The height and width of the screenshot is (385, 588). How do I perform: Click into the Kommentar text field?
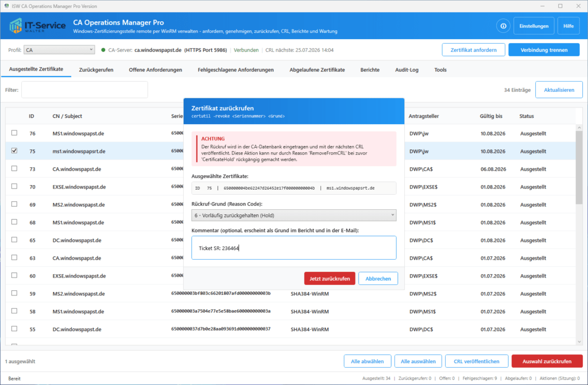tap(293, 248)
